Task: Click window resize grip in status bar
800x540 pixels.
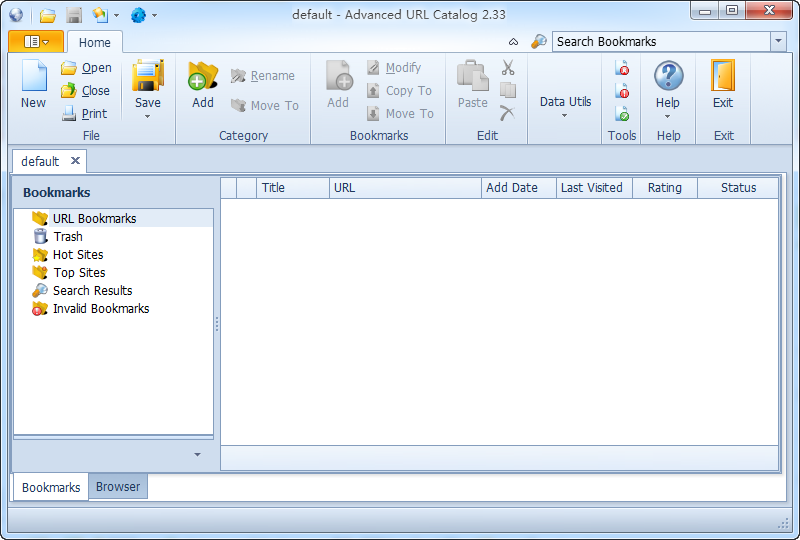Action: pyautogui.click(x=783, y=524)
